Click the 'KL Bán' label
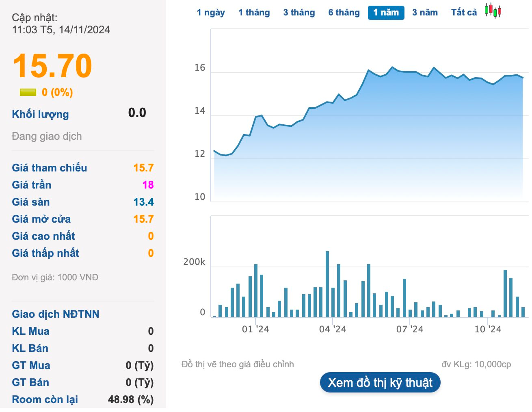Image resolution: width=532 pixels, height=412 pixels. [x=30, y=348]
